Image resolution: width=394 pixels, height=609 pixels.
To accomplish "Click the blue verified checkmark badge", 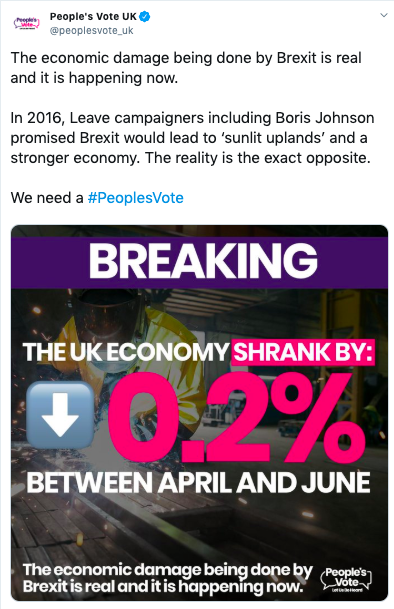I will (145, 17).
